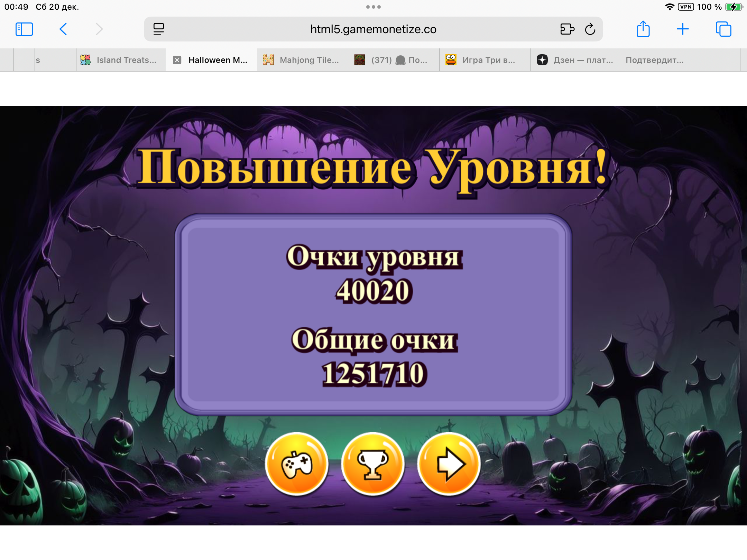Switch to the Island Treats tab
Screen dimensions: 747x560
(120, 60)
